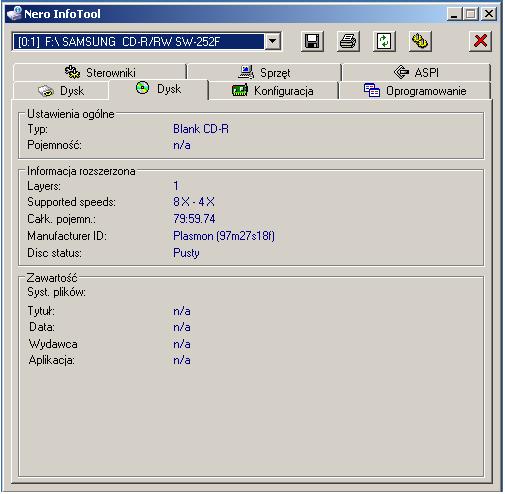Switch to the Konfiguracja tab
Screen dimensions: 505x494
(273, 91)
